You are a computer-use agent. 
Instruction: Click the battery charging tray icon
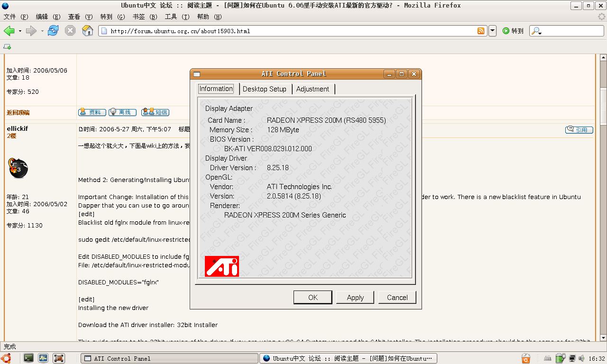560,358
